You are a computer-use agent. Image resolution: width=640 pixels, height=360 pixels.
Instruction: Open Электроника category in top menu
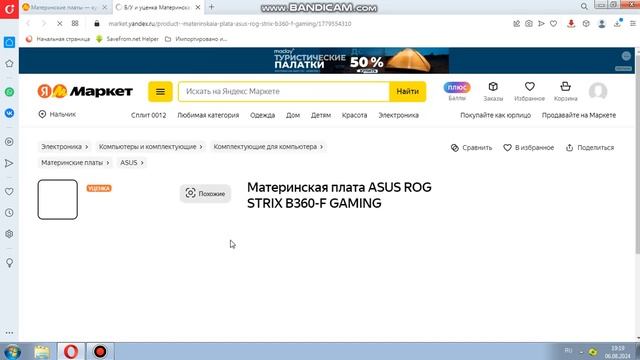[x=398, y=115]
